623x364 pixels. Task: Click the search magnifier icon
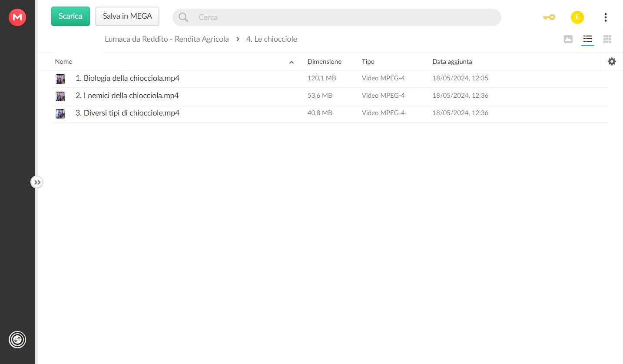coord(183,17)
